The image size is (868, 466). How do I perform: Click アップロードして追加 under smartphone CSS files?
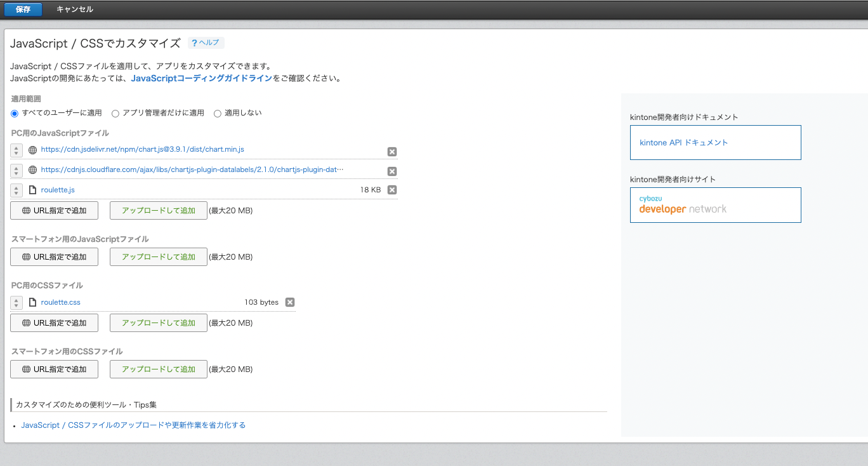(158, 369)
